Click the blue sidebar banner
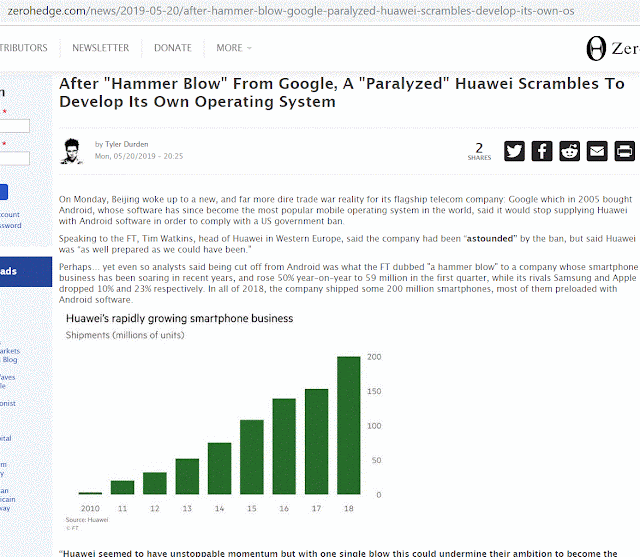 (x=26, y=272)
